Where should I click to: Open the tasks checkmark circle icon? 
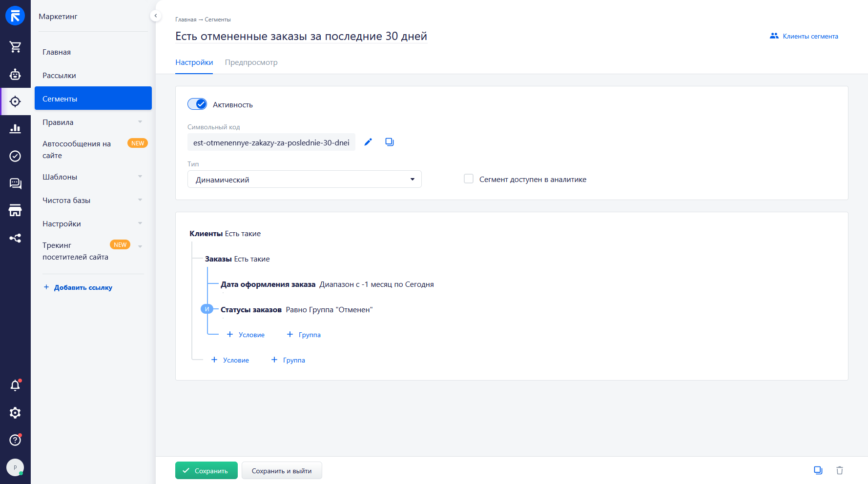(x=15, y=156)
